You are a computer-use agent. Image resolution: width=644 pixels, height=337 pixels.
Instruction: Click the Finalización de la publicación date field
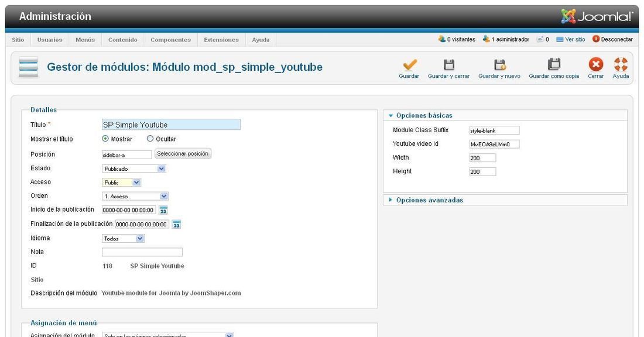[x=142, y=225]
